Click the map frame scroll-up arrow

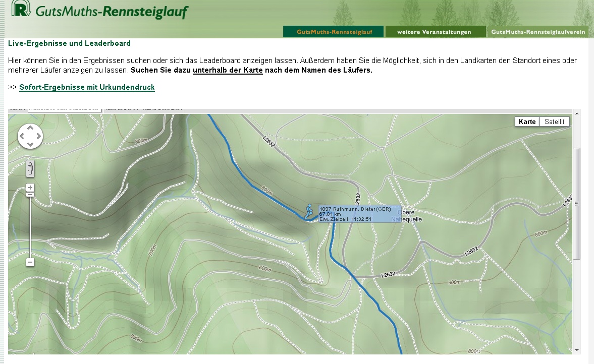click(576, 113)
